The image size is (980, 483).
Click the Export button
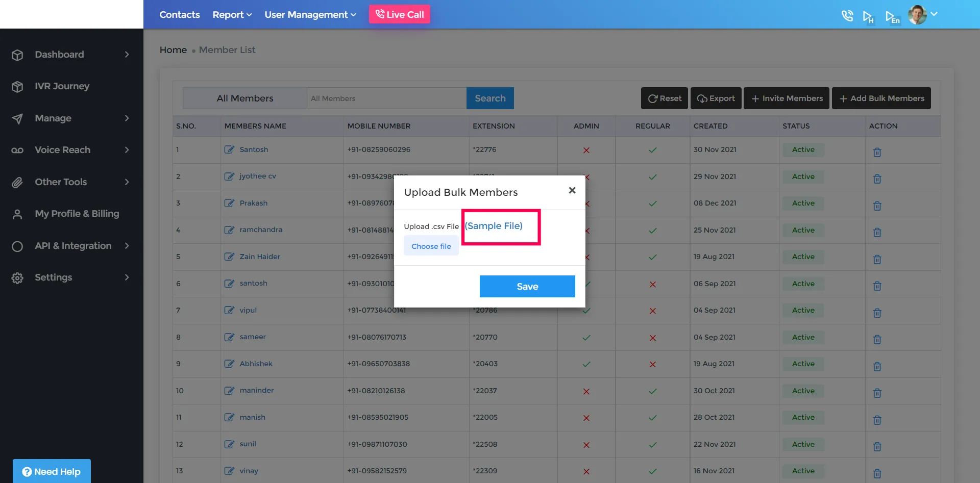716,98
